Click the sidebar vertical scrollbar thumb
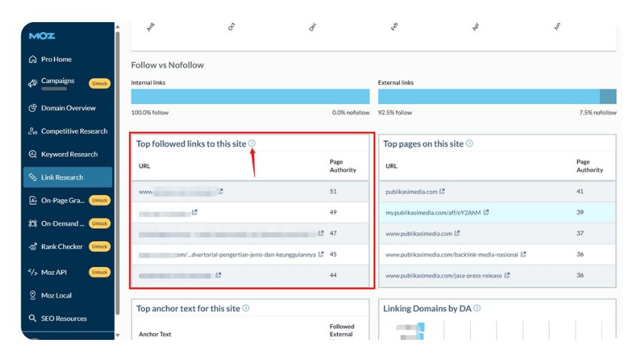 [117, 172]
